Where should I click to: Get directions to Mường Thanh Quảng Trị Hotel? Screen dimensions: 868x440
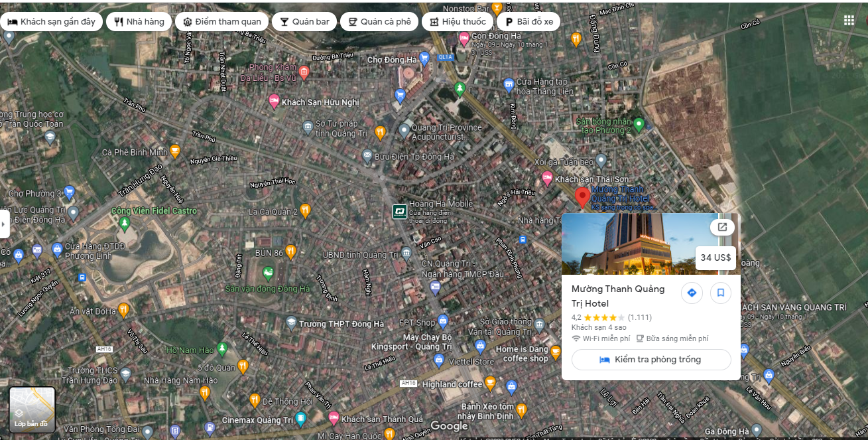point(692,293)
